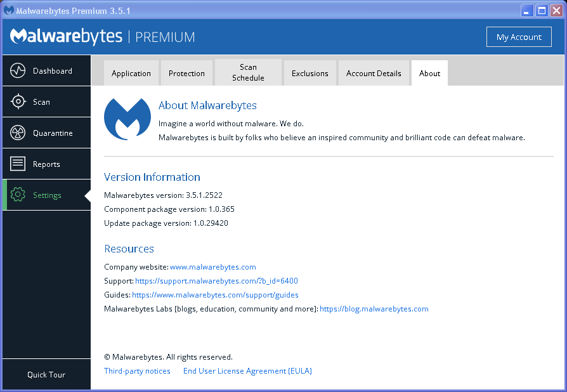The height and width of the screenshot is (392, 567).
Task: Select Settings in the sidebar
Action: (x=47, y=195)
